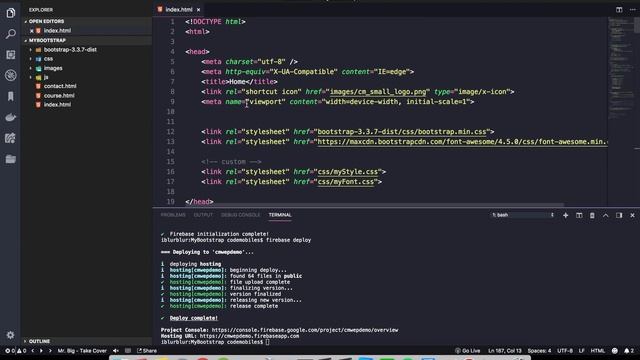Change indentation via Spaces: 4
Viewport: 640px width, 360px height.
click(539, 351)
